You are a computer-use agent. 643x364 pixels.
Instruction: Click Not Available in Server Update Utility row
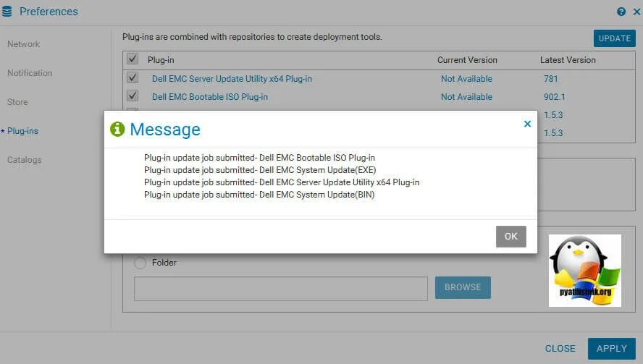pos(466,79)
